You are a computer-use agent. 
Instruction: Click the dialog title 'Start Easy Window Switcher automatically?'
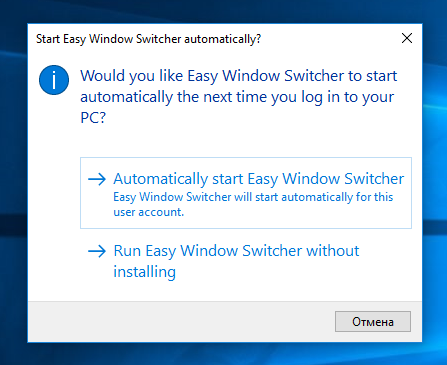pos(148,39)
